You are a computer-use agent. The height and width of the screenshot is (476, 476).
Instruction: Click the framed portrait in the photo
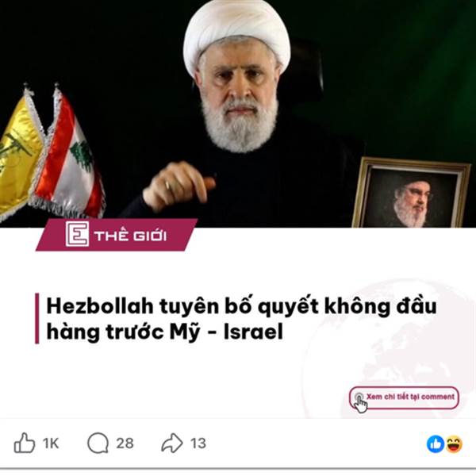tap(411, 193)
